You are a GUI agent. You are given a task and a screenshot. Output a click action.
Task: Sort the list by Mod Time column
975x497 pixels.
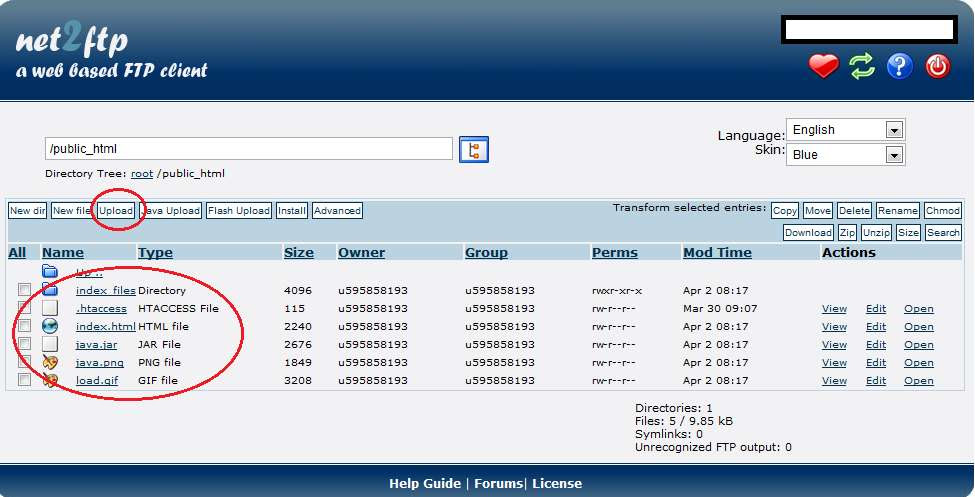pos(718,253)
